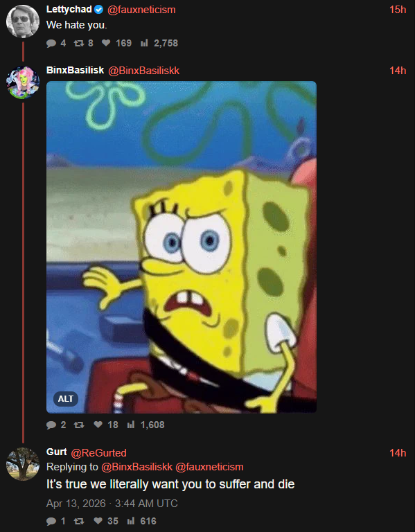Show ALT text badge on GIF
Image resolution: width=415 pixels, height=532 pixels.
66,399
